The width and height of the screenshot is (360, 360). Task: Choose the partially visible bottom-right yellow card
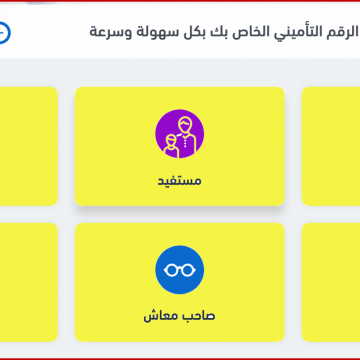tap(331, 282)
